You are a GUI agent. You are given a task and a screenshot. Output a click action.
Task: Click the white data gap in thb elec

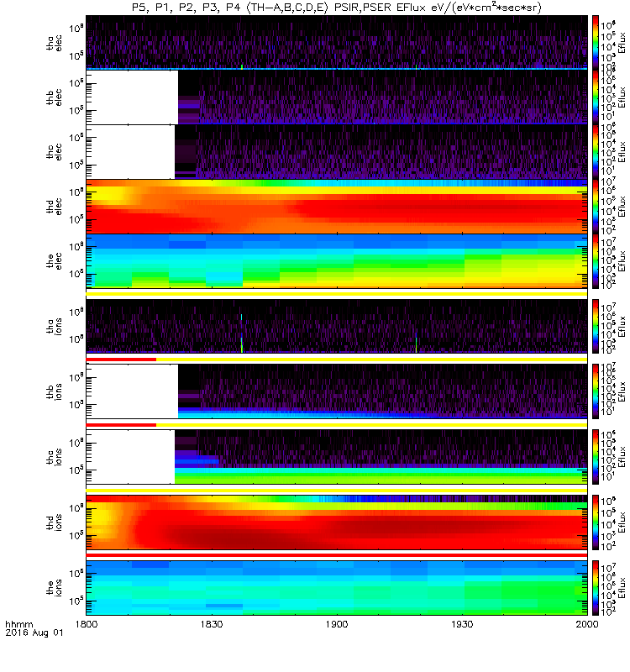[x=132, y=97]
